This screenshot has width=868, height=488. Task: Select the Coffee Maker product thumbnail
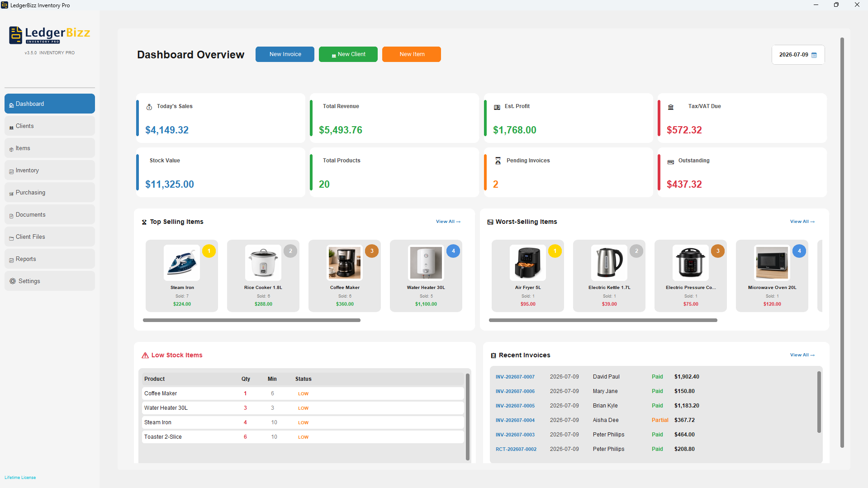click(x=345, y=263)
